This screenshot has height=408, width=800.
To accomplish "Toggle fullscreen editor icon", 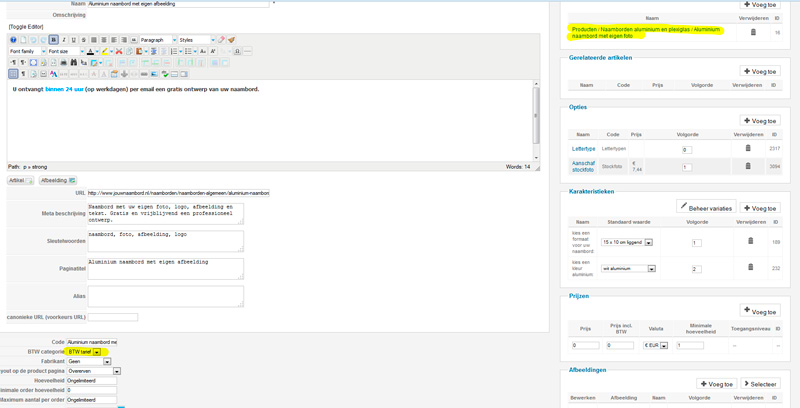I will coord(33,62).
